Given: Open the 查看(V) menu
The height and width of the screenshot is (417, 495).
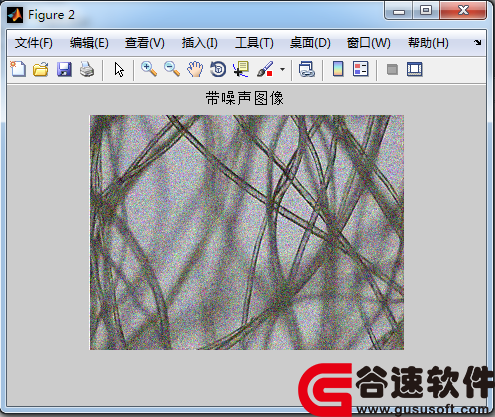Looking at the screenshot, I should tap(145, 43).
